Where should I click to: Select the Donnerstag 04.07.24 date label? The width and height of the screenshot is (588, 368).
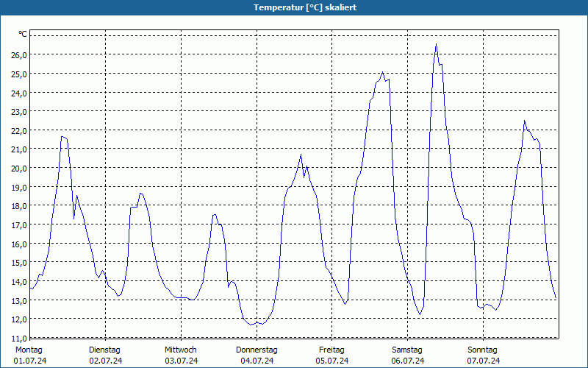pos(257,355)
